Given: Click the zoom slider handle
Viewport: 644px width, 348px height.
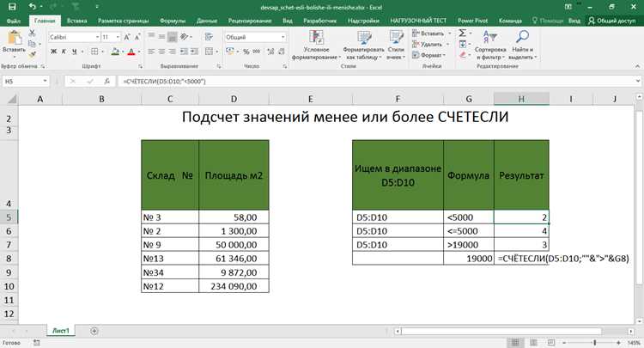Looking at the screenshot, I should pos(594,342).
